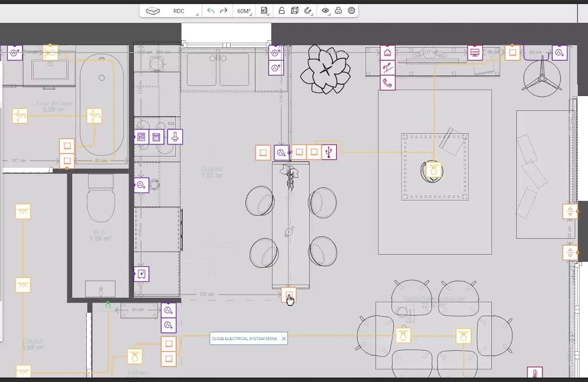Select the HDMI TV outlet symbol
The height and width of the screenshot is (382, 588).
(475, 53)
